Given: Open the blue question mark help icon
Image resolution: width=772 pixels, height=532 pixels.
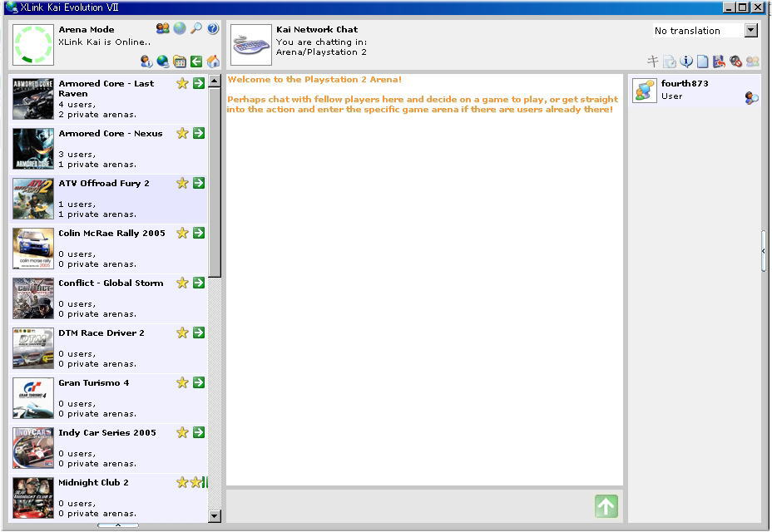Looking at the screenshot, I should pos(213,28).
